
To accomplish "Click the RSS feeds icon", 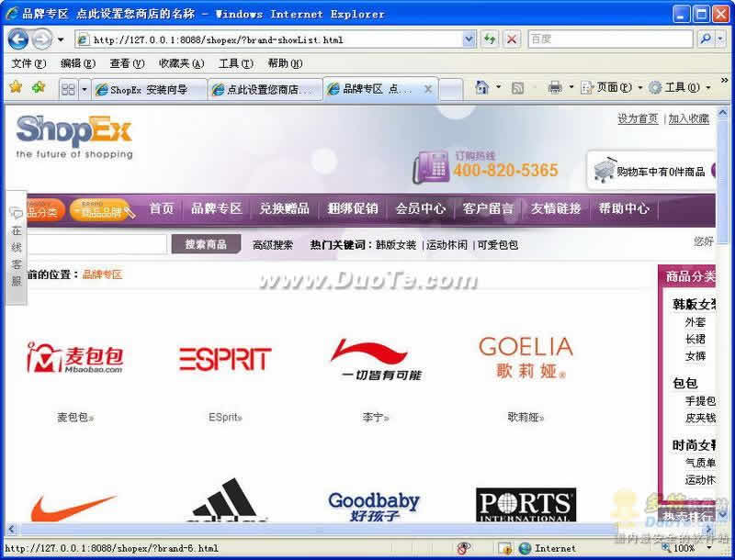I will coord(517,87).
